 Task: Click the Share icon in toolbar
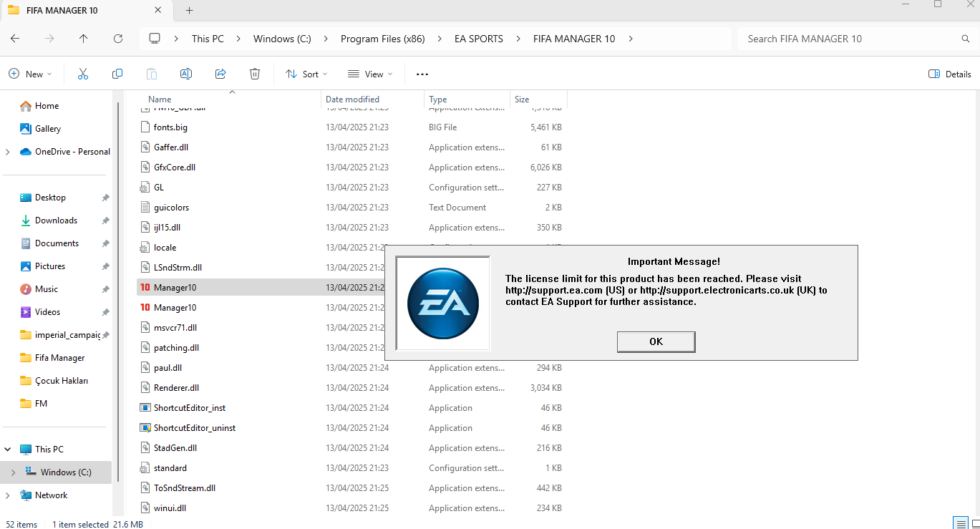(220, 74)
